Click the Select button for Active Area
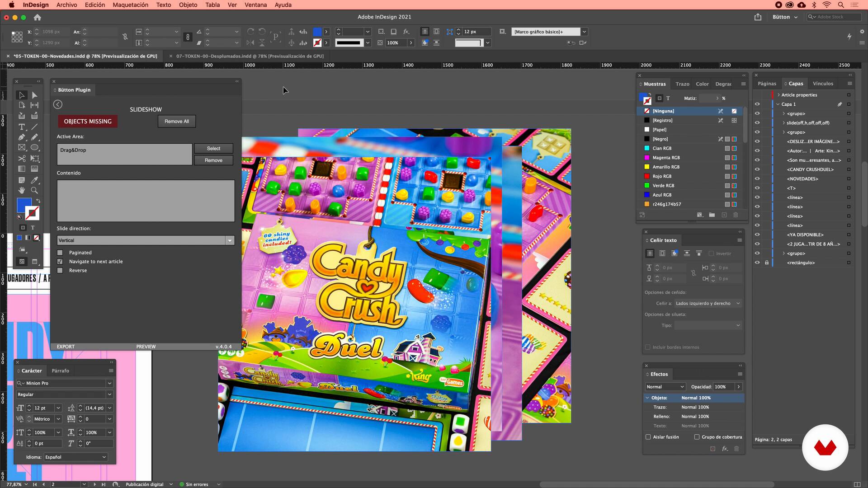868x488 pixels. (213, 149)
